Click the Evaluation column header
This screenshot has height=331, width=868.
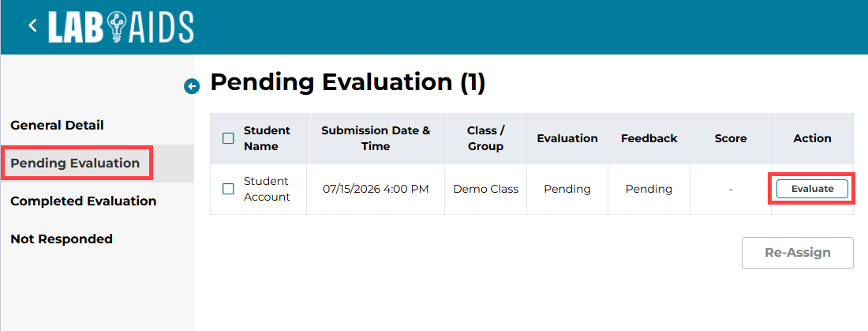pyautogui.click(x=567, y=138)
